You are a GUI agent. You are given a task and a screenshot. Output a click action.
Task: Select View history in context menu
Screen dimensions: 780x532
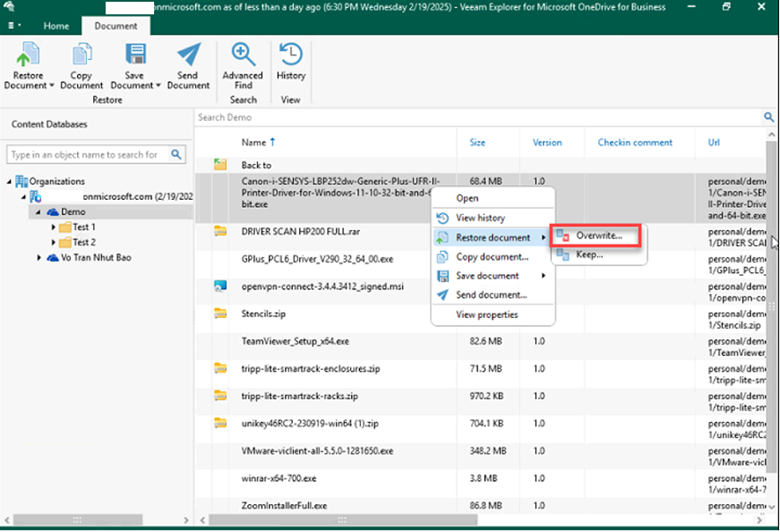click(x=480, y=218)
